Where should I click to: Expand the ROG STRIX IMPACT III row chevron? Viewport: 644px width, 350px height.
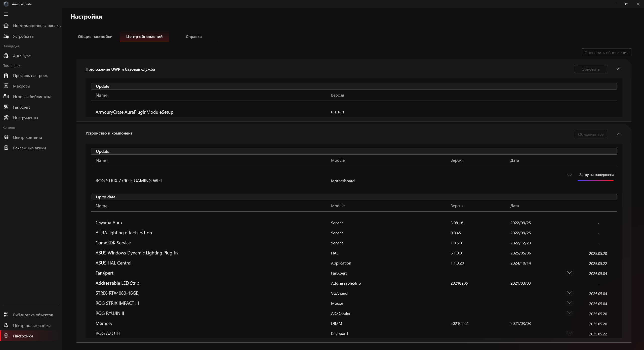(569, 303)
